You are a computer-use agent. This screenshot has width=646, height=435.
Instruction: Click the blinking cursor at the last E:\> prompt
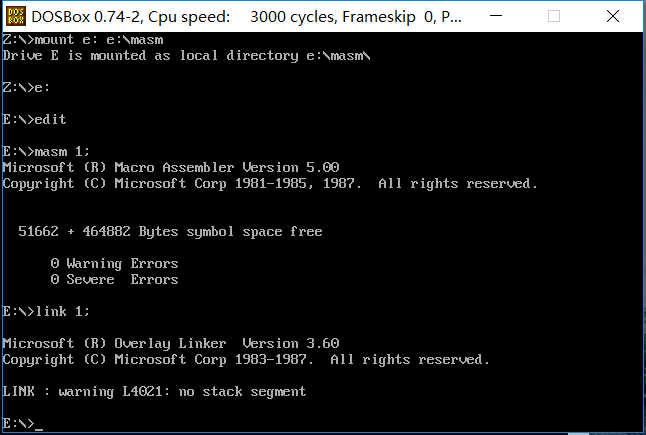tap(39, 425)
